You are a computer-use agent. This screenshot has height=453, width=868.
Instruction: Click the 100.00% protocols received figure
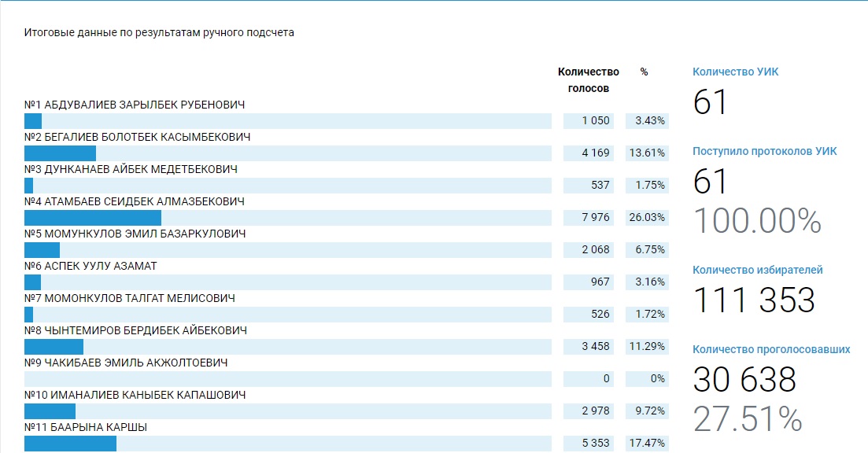pos(756,221)
